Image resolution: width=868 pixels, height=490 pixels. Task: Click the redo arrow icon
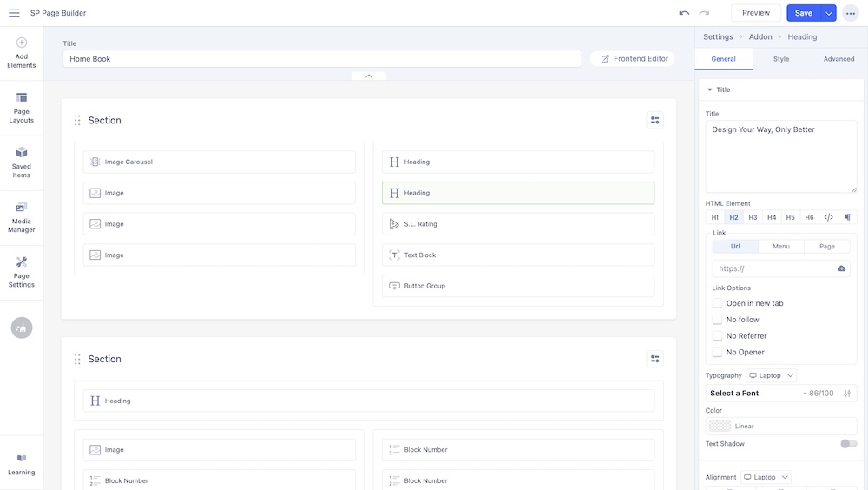tap(704, 13)
